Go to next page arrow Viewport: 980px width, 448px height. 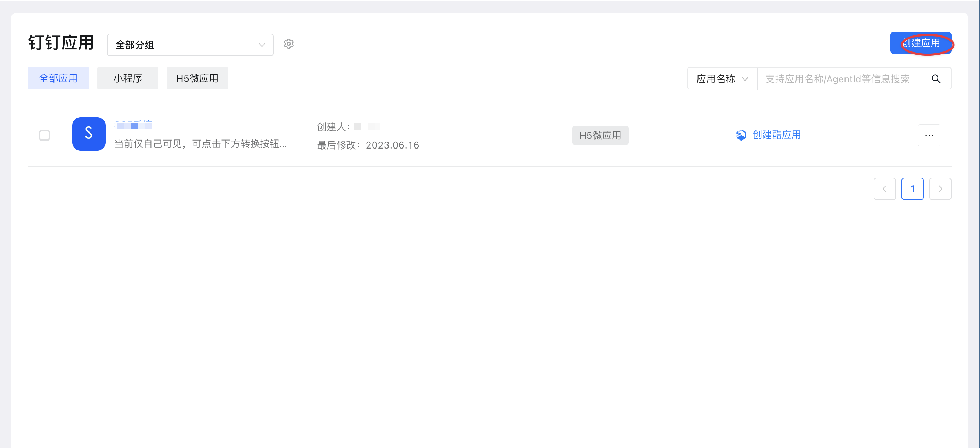[940, 189]
